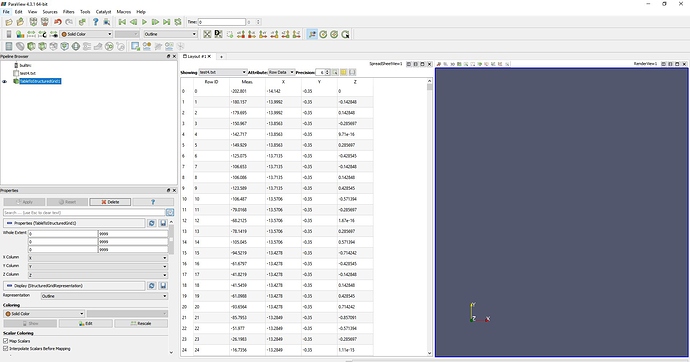This screenshot has height=362, width=690.
Task: Set view direction to -X
Action: coord(252,34)
